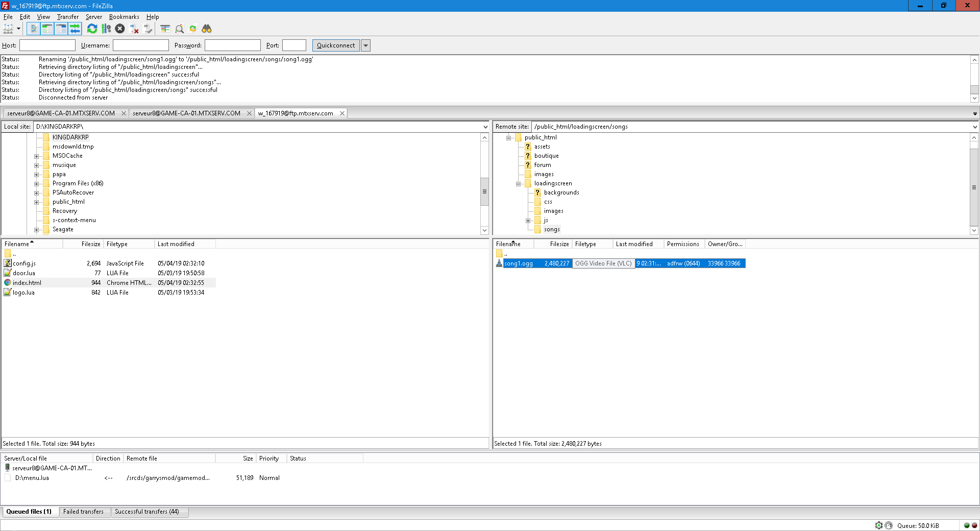
Task: Sort local files by Filesize column
Action: (x=83, y=244)
